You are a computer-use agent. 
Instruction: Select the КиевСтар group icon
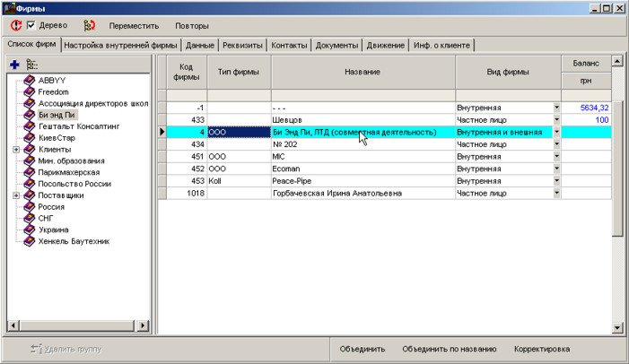point(29,138)
